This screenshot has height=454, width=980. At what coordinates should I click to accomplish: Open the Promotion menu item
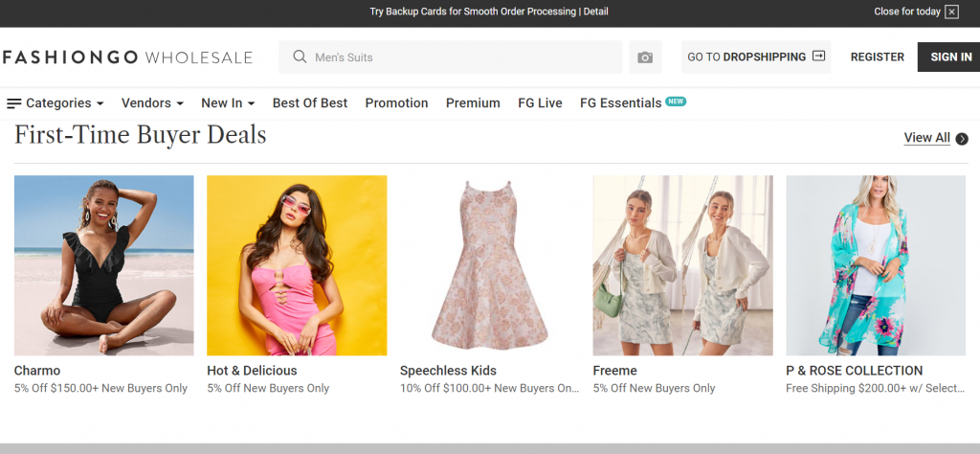click(x=397, y=103)
